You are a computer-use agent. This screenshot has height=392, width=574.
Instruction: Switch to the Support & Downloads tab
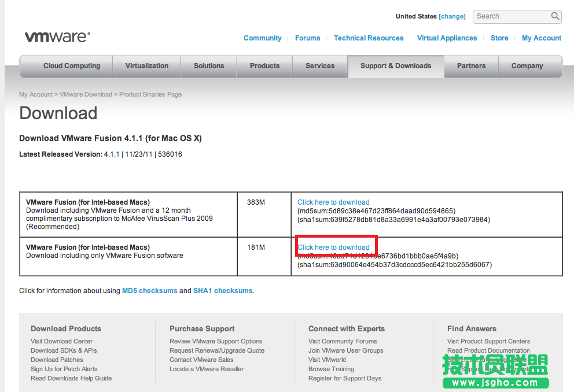pyautogui.click(x=395, y=66)
